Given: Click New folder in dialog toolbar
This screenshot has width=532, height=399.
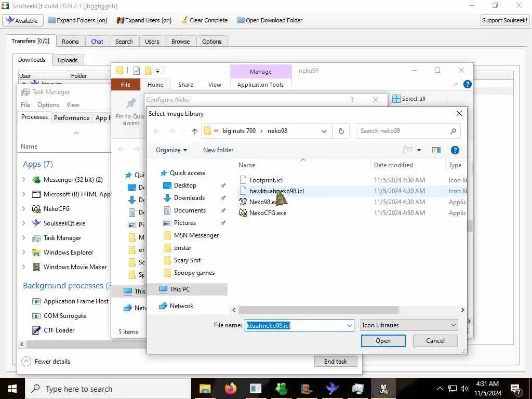Looking at the screenshot, I should pyautogui.click(x=218, y=150).
